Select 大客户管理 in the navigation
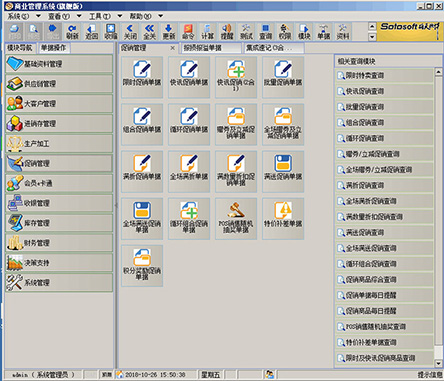The width and height of the screenshot is (444, 381). point(59,103)
